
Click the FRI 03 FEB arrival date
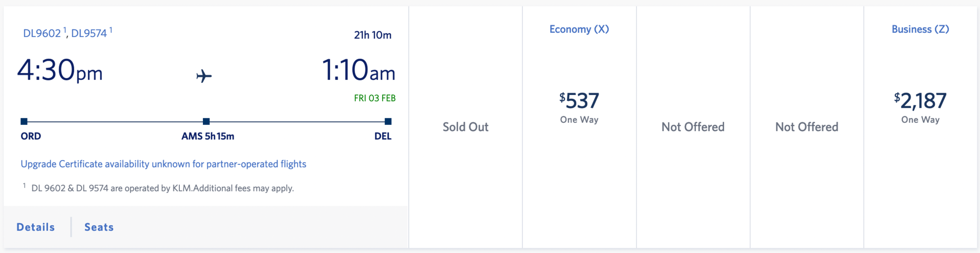[375, 98]
